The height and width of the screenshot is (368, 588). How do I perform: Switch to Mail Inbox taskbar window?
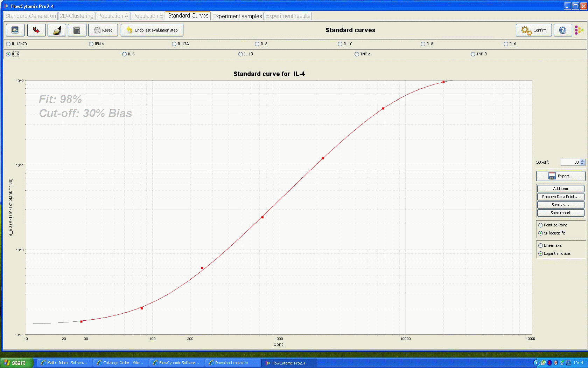click(65, 363)
